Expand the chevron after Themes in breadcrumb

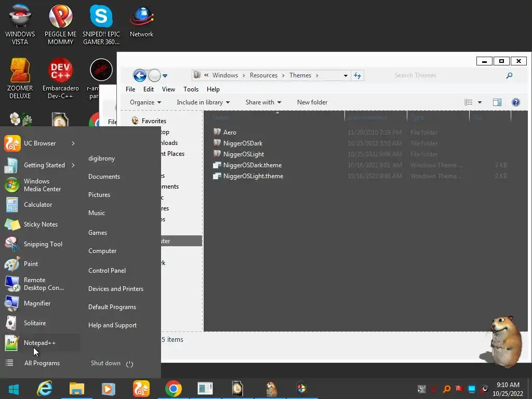click(317, 75)
